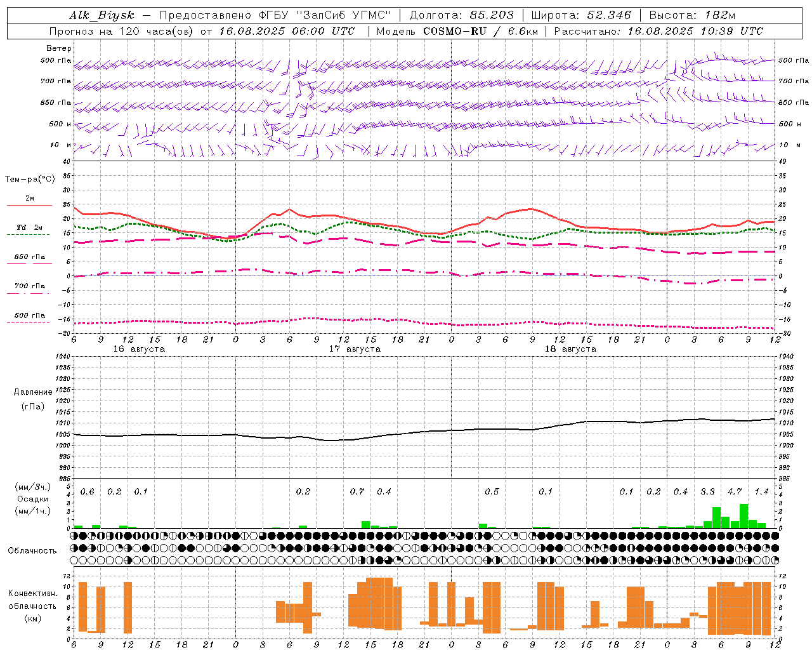
Task: Click the (мм/3ч.) units label
Action: [x=33, y=487]
